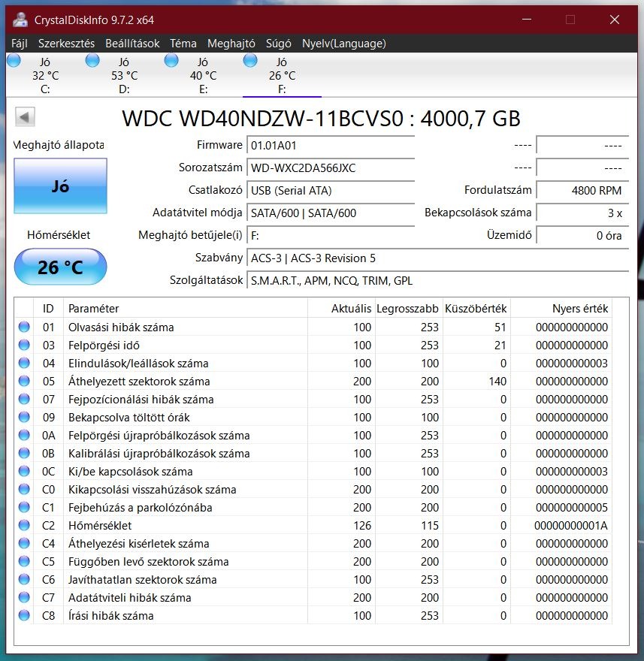The width and height of the screenshot is (644, 661).
Task: Open the Meghajtó menu
Action: [231, 44]
